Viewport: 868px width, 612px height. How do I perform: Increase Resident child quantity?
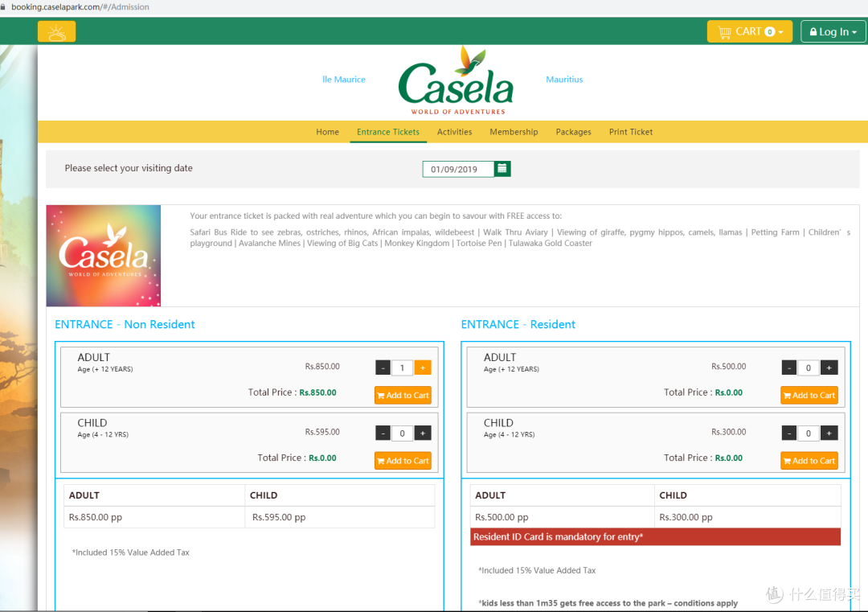pos(829,433)
